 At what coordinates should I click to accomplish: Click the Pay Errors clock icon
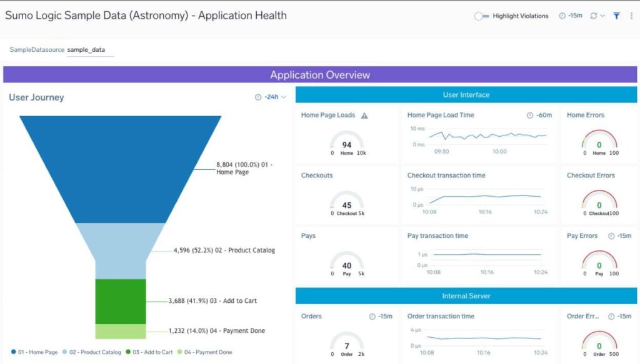[611, 236]
